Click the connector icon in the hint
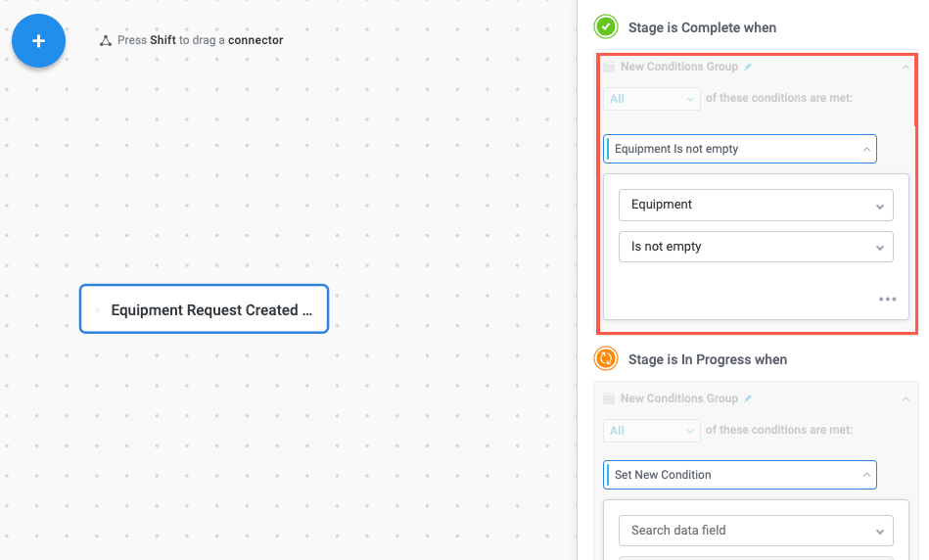 click(106, 41)
